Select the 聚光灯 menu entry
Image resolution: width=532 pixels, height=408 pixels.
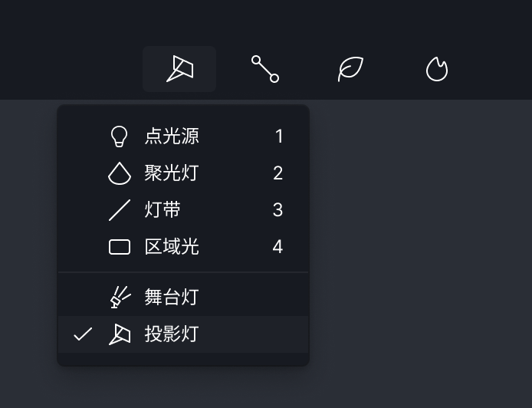pos(172,173)
